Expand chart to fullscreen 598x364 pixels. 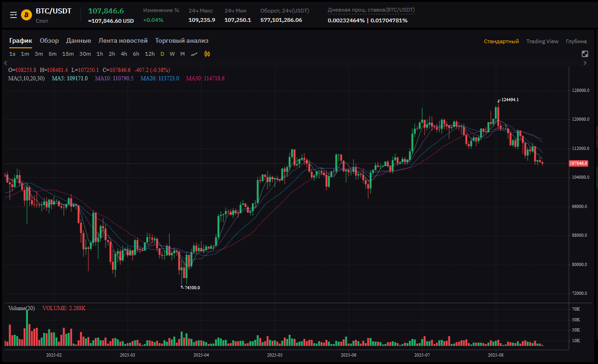[x=585, y=54]
